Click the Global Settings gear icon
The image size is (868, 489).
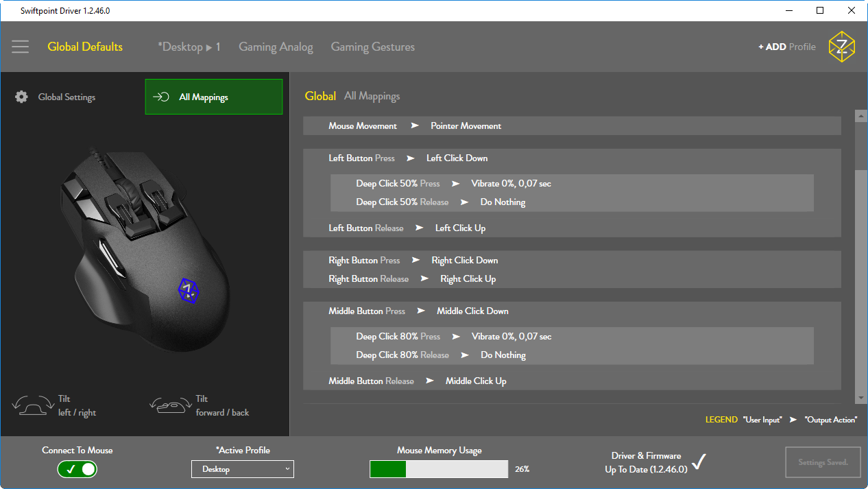(22, 97)
